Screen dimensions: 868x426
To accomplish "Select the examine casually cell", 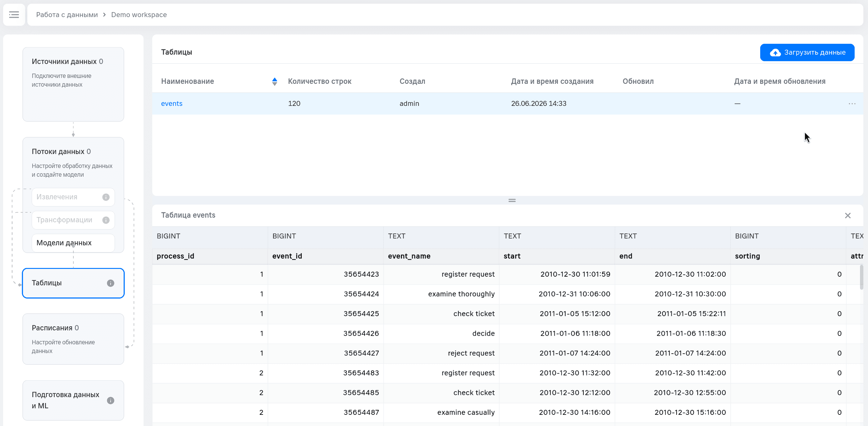I will [x=441, y=413].
